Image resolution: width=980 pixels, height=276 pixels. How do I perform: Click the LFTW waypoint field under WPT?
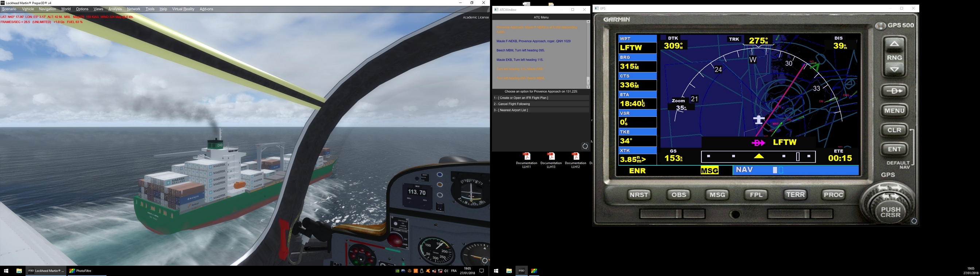pyautogui.click(x=637, y=48)
